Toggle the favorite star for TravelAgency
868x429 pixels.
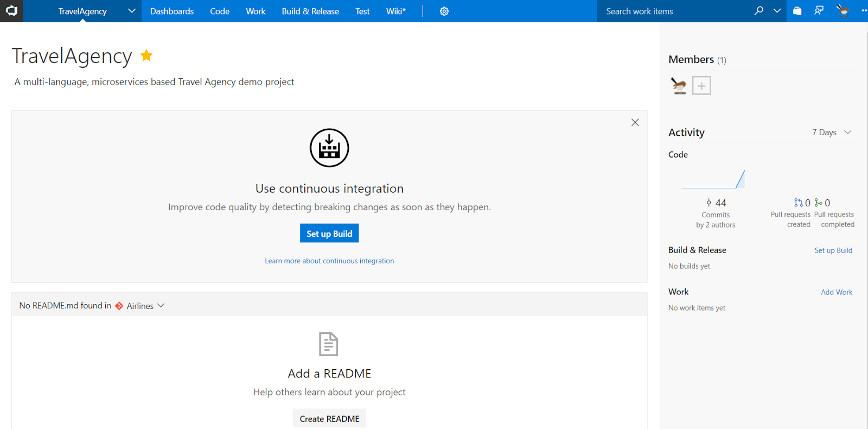[x=146, y=55]
